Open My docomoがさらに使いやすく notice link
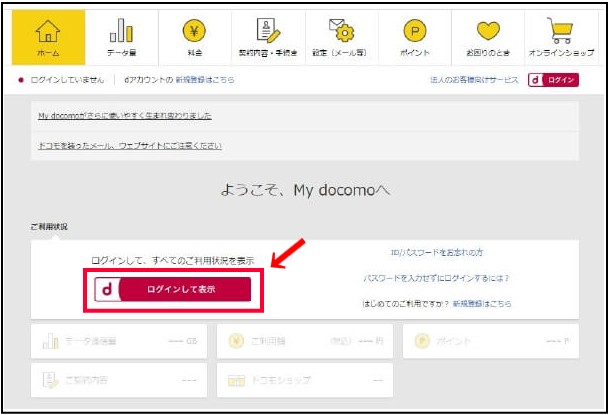The image size is (610, 415). (125, 116)
